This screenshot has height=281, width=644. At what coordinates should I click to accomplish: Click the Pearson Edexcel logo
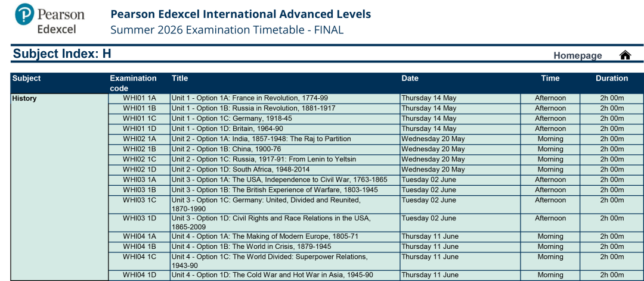coord(50,20)
